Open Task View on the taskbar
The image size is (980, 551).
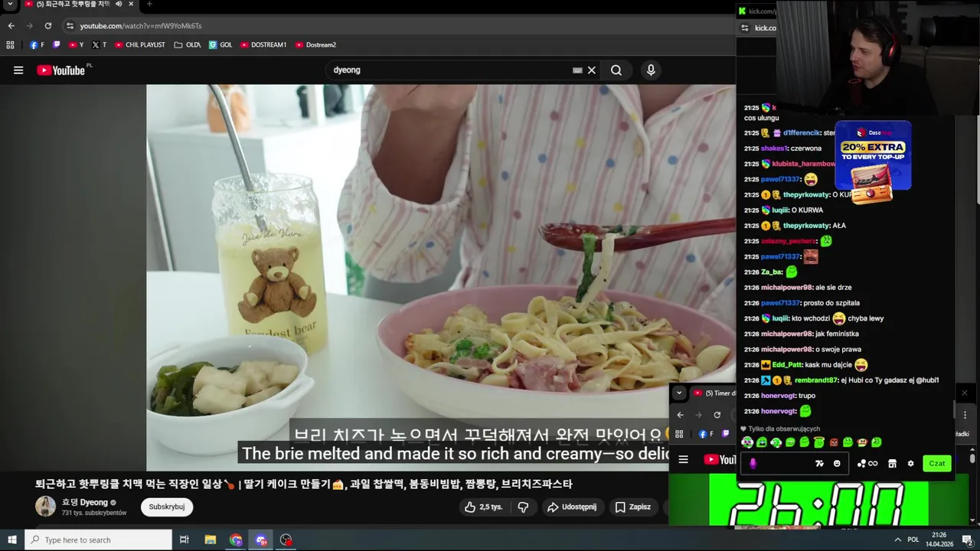click(x=185, y=540)
